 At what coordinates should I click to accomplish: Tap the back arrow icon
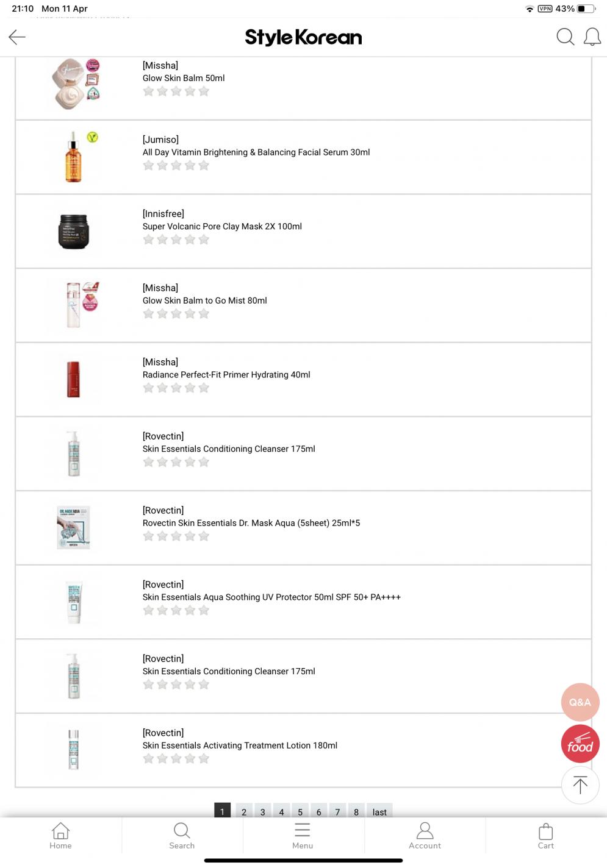point(17,37)
